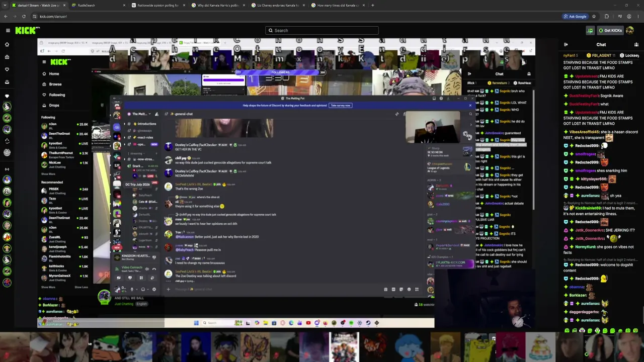The width and height of the screenshot is (644, 362).
Task: Switch to the Nationwide opinion polling tab
Action: pos(158,5)
